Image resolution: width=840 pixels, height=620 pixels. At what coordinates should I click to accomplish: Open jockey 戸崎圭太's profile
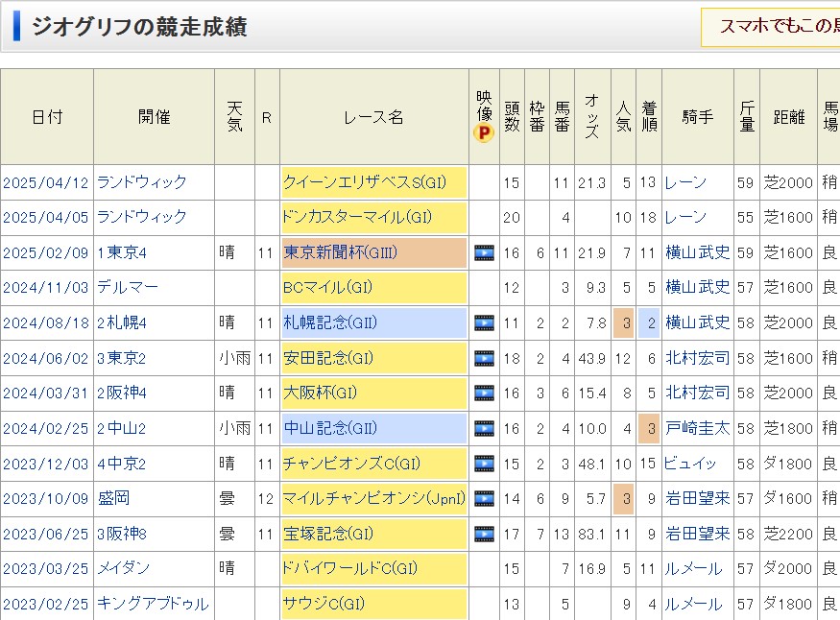[697, 429]
